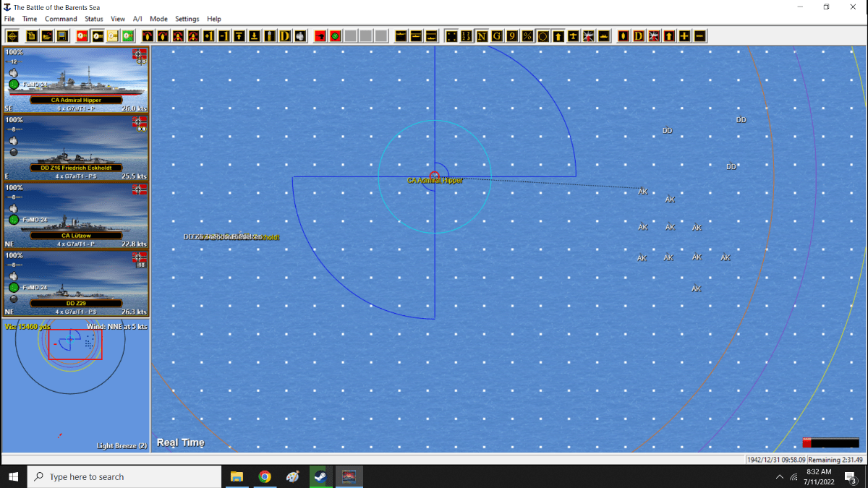
Task: Click the flag icon on DD Z29 card
Action: 140,257
